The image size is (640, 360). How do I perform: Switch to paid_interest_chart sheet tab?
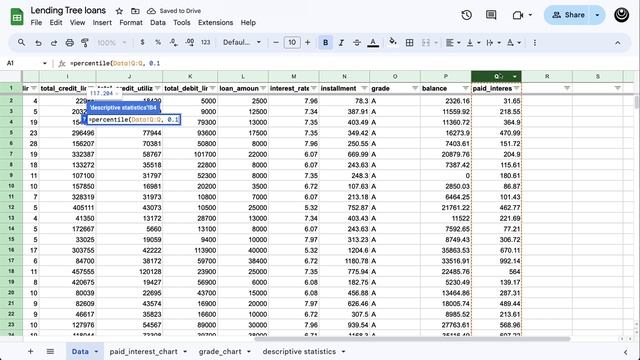143,351
